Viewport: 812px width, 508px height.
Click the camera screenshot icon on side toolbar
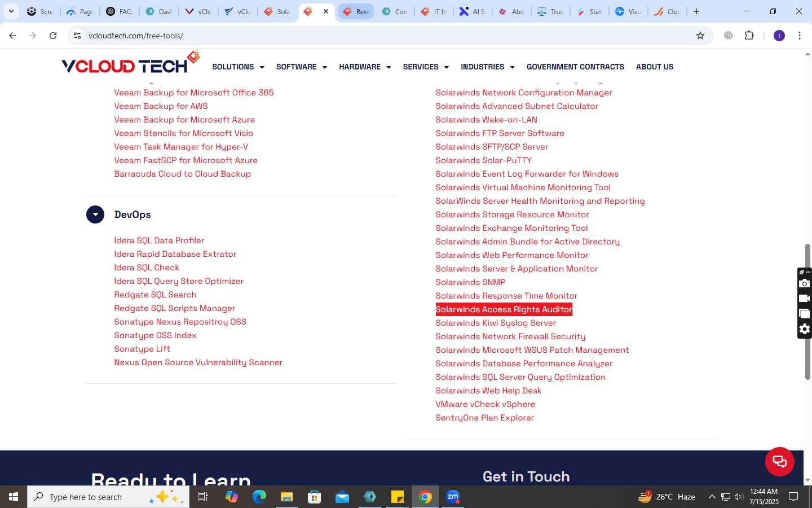[x=805, y=283]
